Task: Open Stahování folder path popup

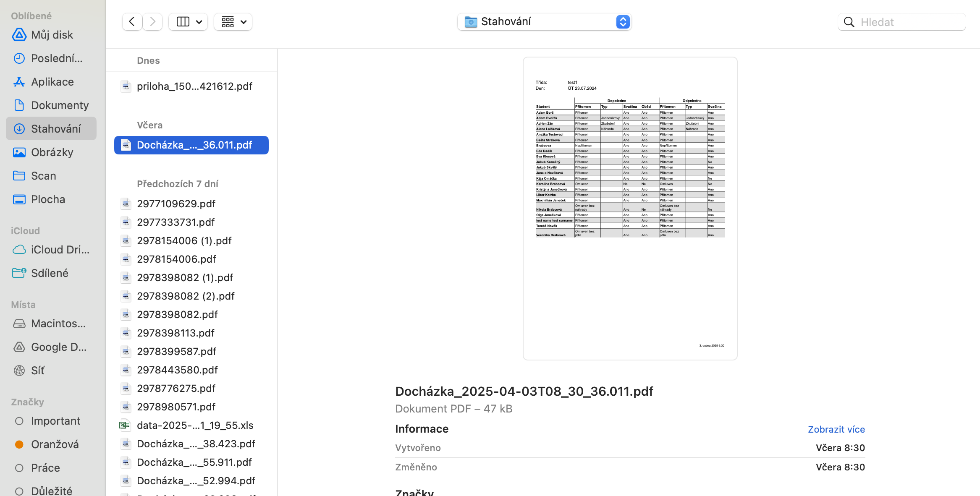Action: (544, 22)
